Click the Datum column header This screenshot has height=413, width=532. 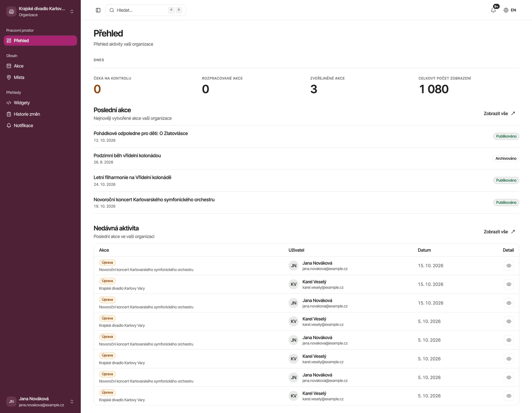point(424,250)
